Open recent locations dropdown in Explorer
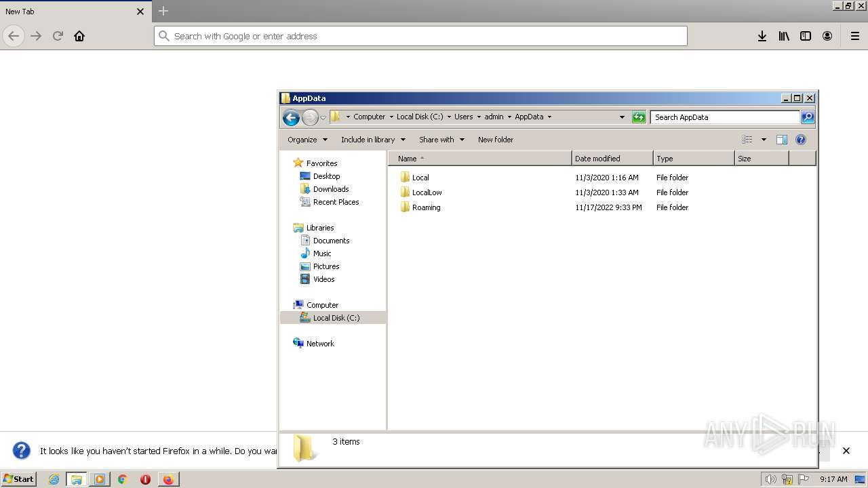This screenshot has height=488, width=868. [x=323, y=117]
